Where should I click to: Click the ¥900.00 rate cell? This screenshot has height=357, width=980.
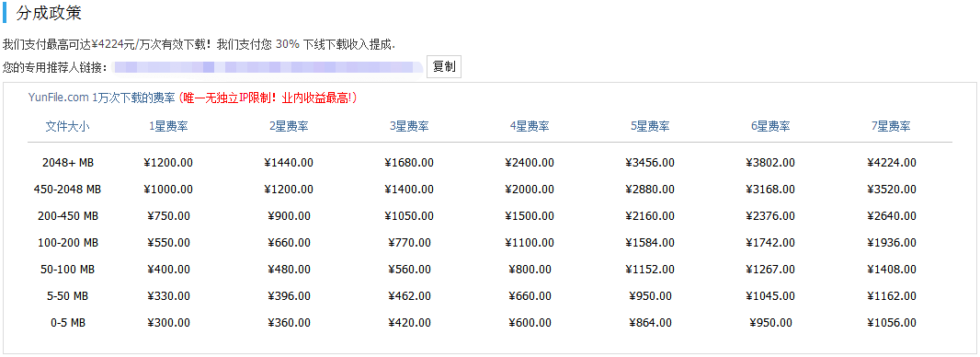click(x=289, y=216)
